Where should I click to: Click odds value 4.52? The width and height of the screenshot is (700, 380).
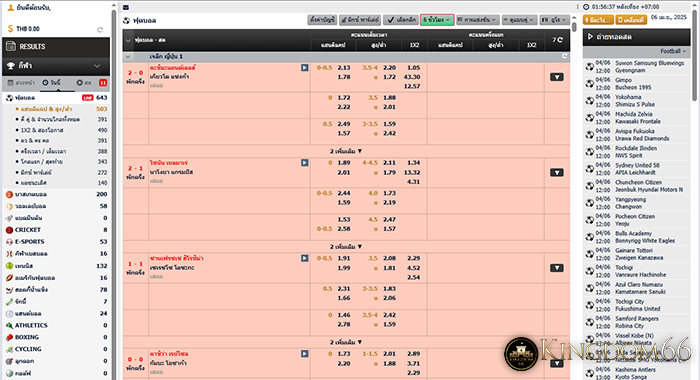[413, 268]
